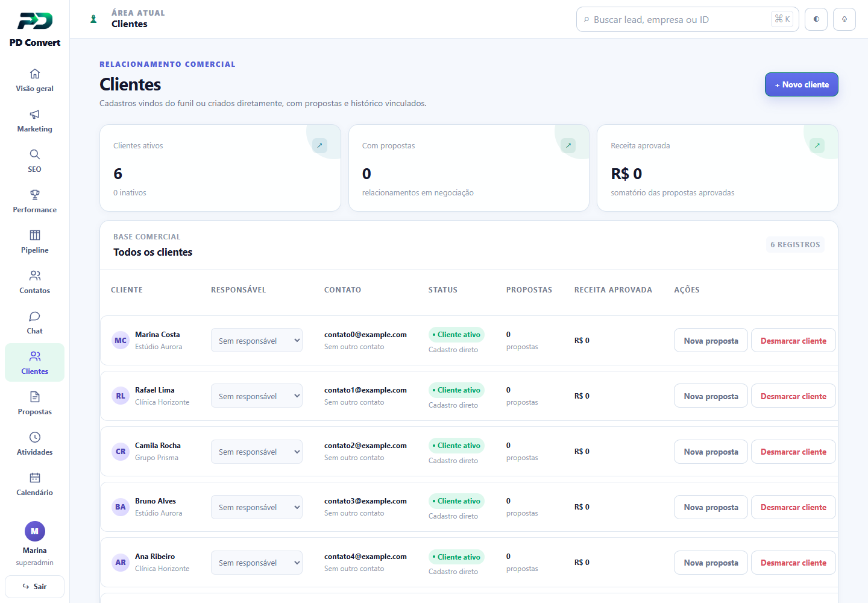Viewport: 868px width, 603px height.
Task: Click Desmarcar cliente for Bruno Alves
Action: click(793, 507)
